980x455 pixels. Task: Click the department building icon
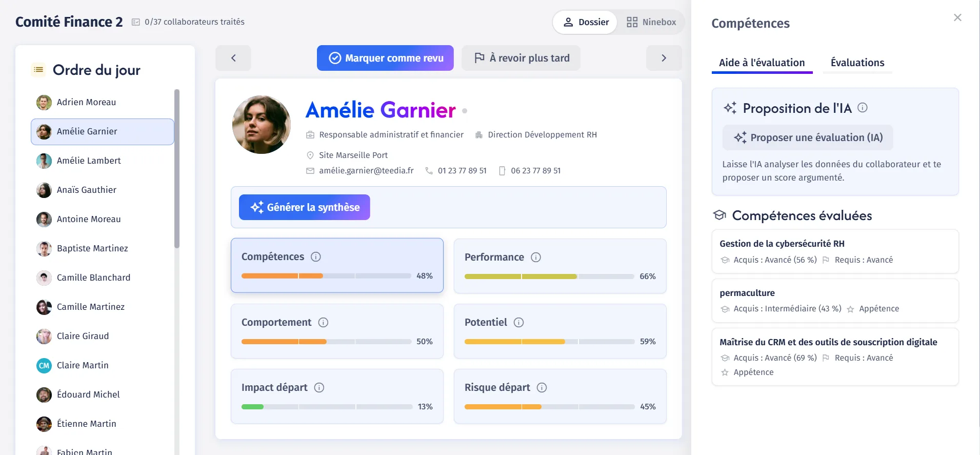[479, 135]
